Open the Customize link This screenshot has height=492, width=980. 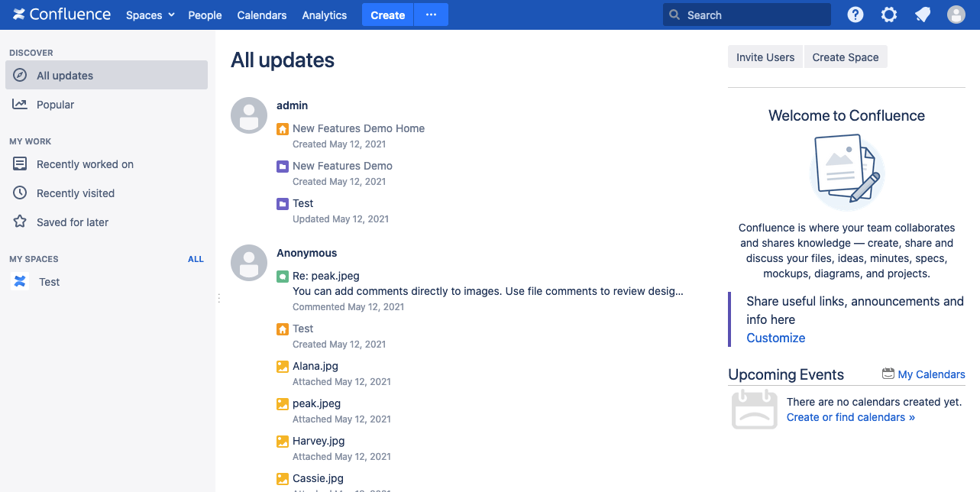775,338
